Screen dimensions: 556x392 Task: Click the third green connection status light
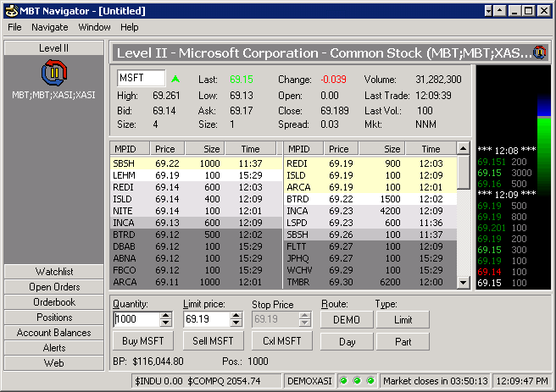click(x=370, y=381)
